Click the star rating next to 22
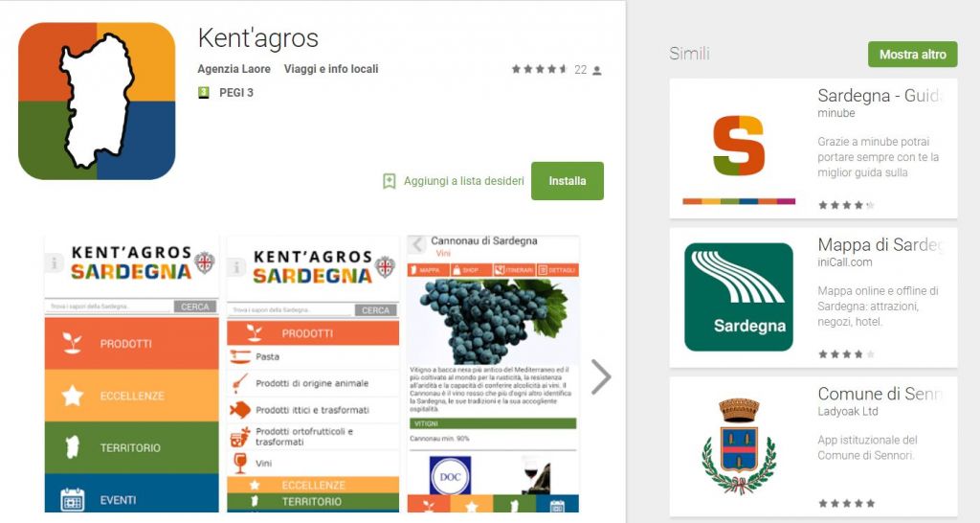980x523 pixels. point(540,69)
